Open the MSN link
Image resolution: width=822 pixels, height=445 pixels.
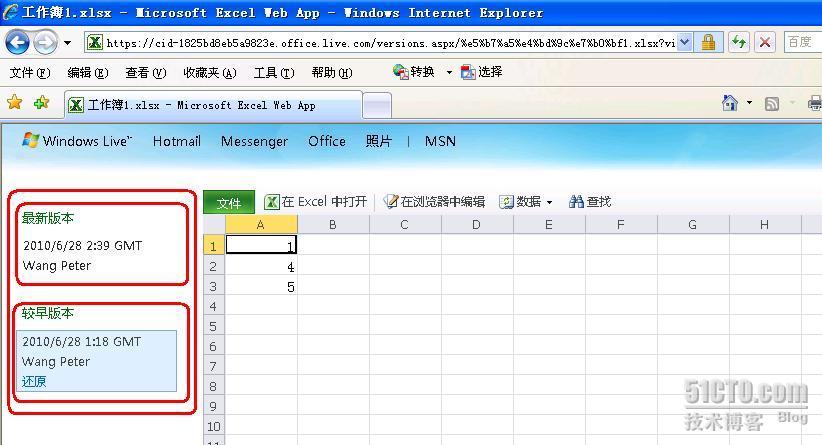(x=440, y=142)
